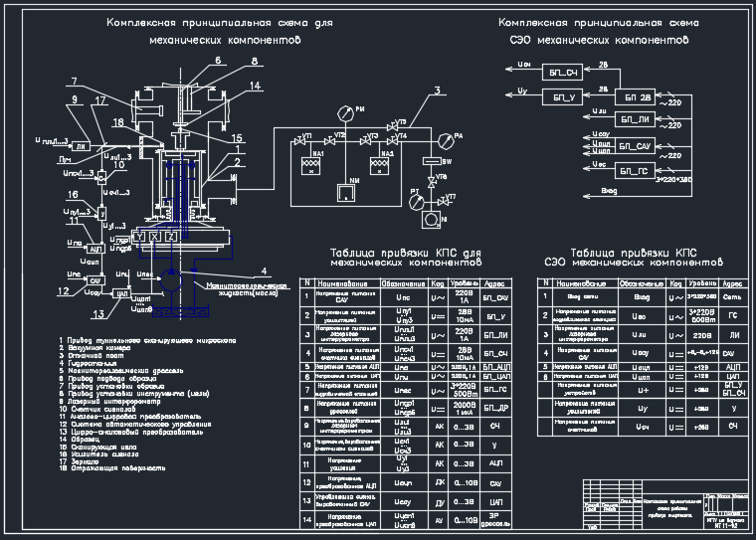Select the blue hydraulic pump circle
The height and width of the screenshot is (540, 756).
coord(170,280)
